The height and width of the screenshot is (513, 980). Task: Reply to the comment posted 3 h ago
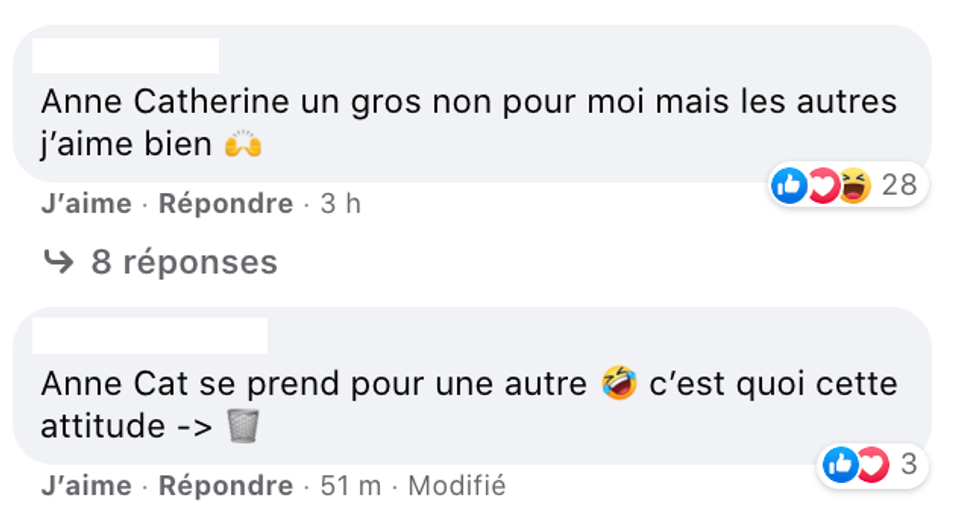point(226,204)
